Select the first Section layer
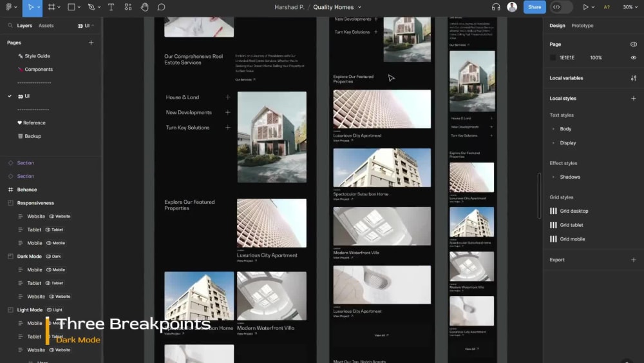 (x=26, y=162)
